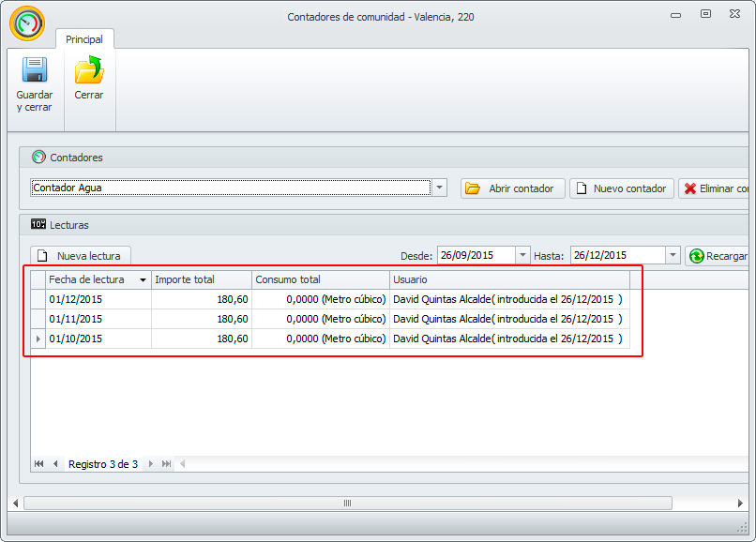Click the Guardar y cerrar save icon
The image size is (756, 542).
34,71
